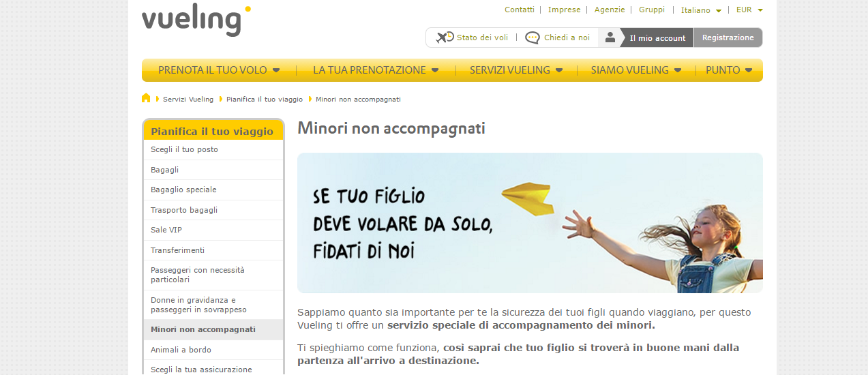Click the Pianifica il tuo viaggio sidebar header
868x375 pixels.
(x=212, y=132)
